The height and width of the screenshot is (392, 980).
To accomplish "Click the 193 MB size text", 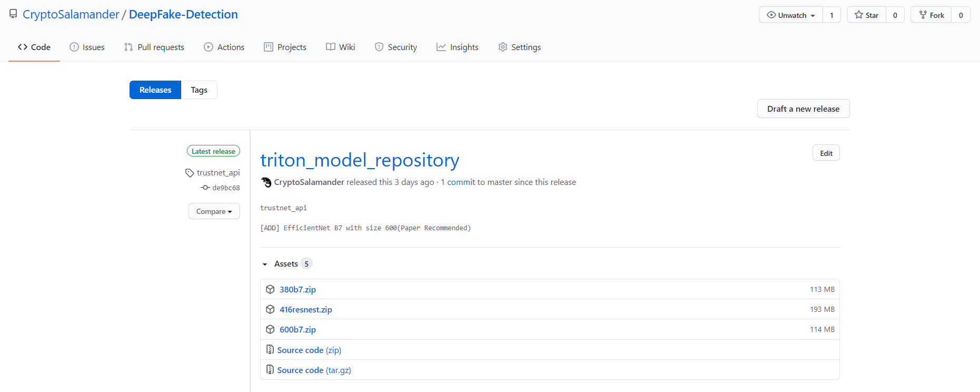I will [x=822, y=309].
